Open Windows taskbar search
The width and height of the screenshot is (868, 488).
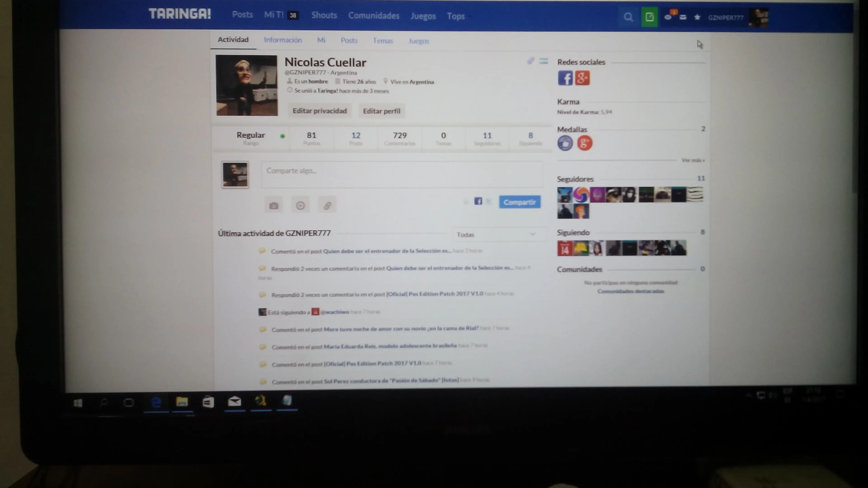click(104, 403)
